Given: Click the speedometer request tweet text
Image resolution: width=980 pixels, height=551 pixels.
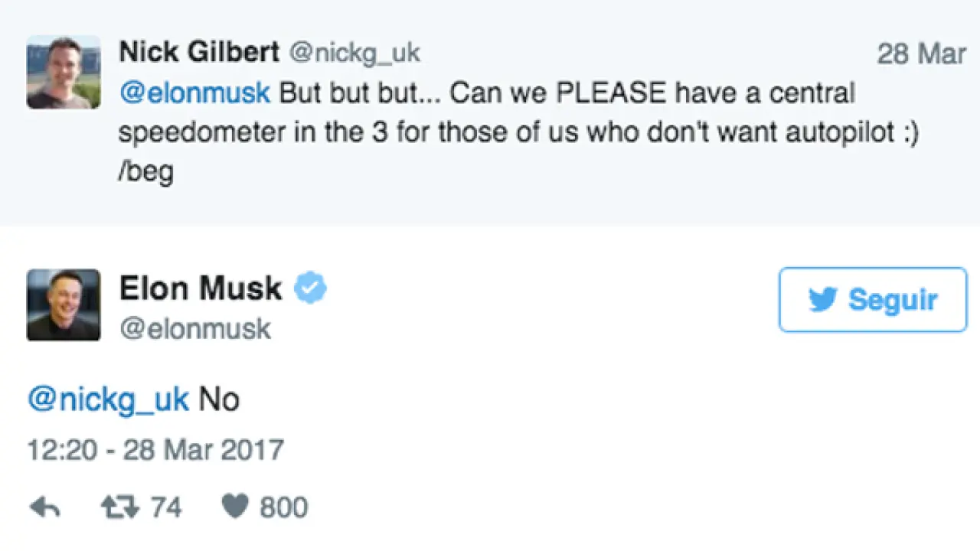Looking at the screenshot, I should (x=518, y=132).
